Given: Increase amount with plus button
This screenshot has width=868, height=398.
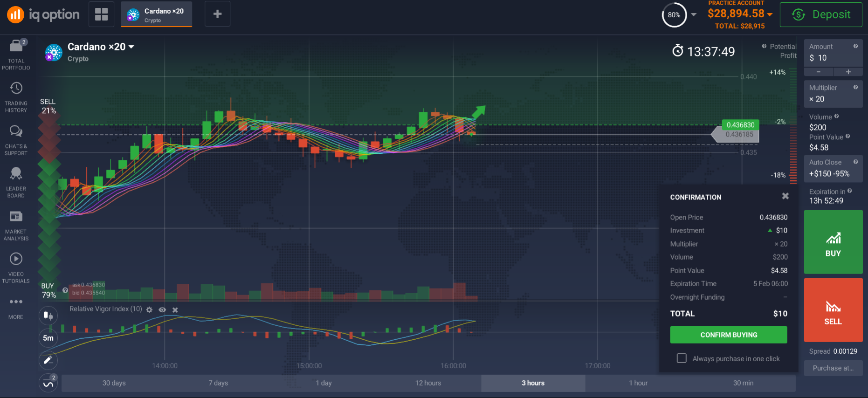Looking at the screenshot, I should click(x=848, y=72).
